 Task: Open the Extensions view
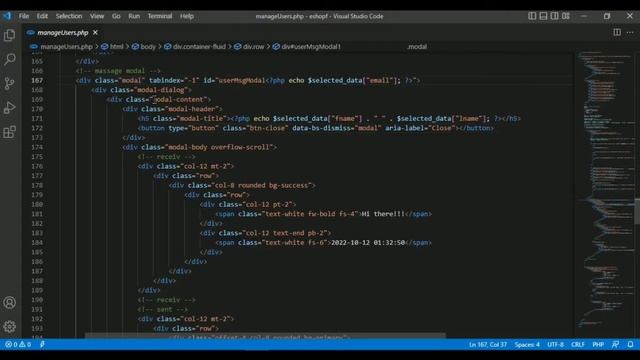[9, 132]
